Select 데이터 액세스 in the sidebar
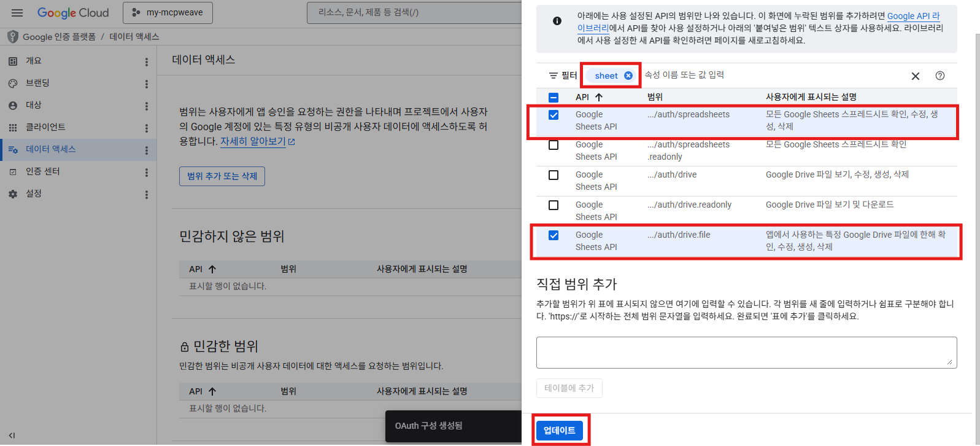This screenshot has height=446, width=980. pos(78,149)
